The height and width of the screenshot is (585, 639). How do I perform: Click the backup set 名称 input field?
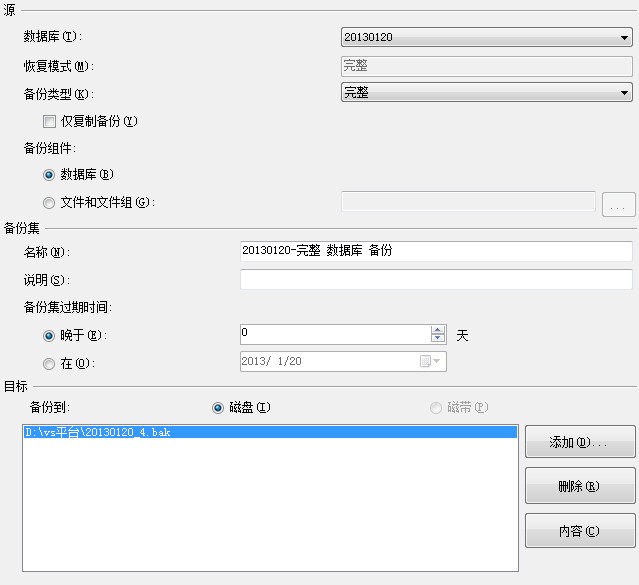[436, 251]
